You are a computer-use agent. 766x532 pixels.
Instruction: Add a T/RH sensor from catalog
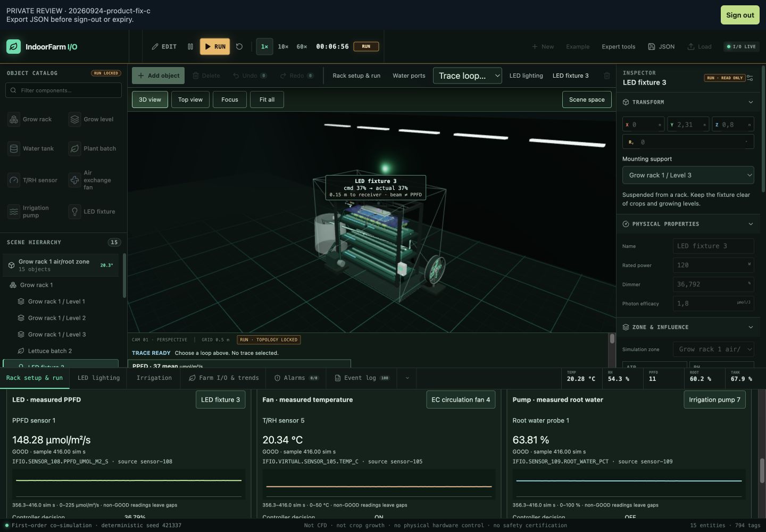coord(34,180)
